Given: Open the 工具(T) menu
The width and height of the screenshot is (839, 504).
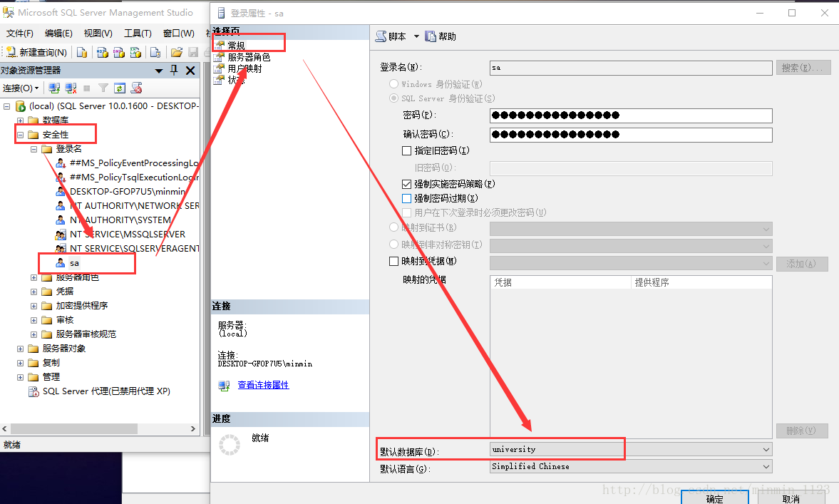Looking at the screenshot, I should 138,34.
